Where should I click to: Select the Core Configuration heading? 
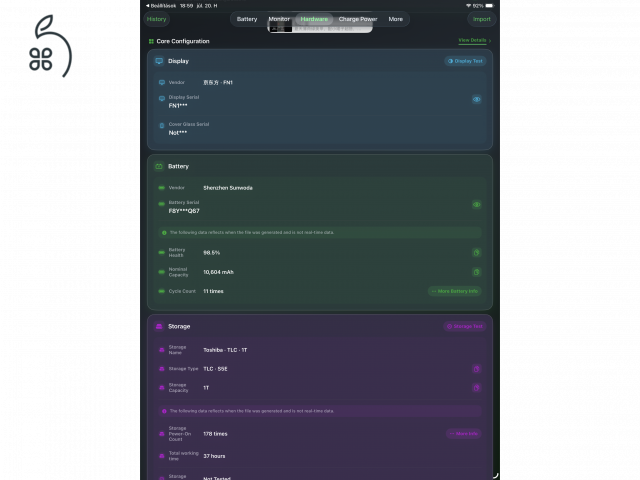pyautogui.click(x=183, y=41)
